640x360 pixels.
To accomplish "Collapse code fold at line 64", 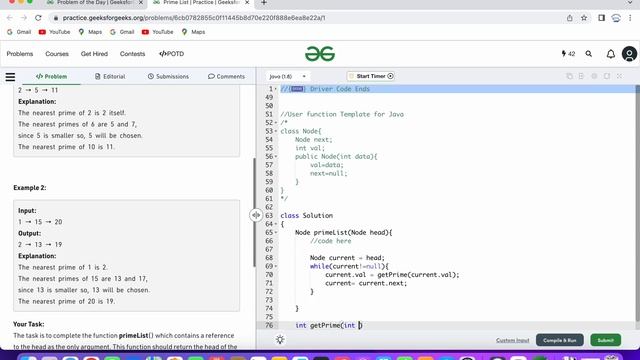I will [276, 224].
